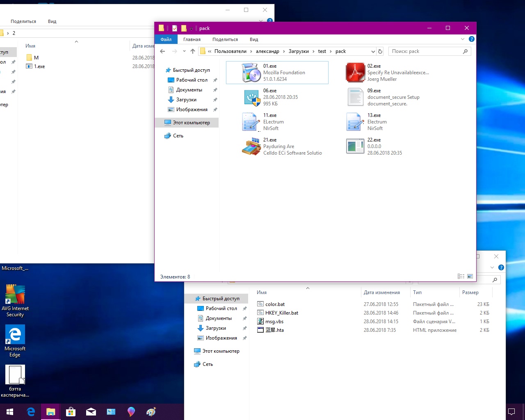This screenshot has width=525, height=420.
Task: Click the 21.exe Payduring Are icon
Action: 251,146
